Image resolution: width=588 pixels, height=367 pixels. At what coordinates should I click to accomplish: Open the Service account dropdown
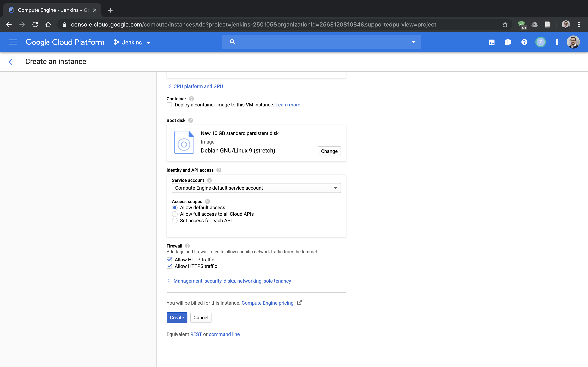click(256, 188)
